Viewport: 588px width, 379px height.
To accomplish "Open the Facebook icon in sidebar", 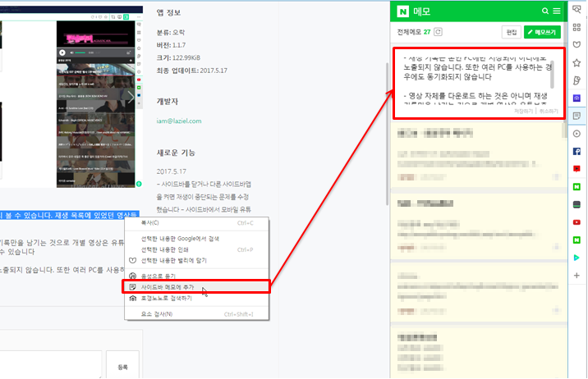I will click(577, 151).
